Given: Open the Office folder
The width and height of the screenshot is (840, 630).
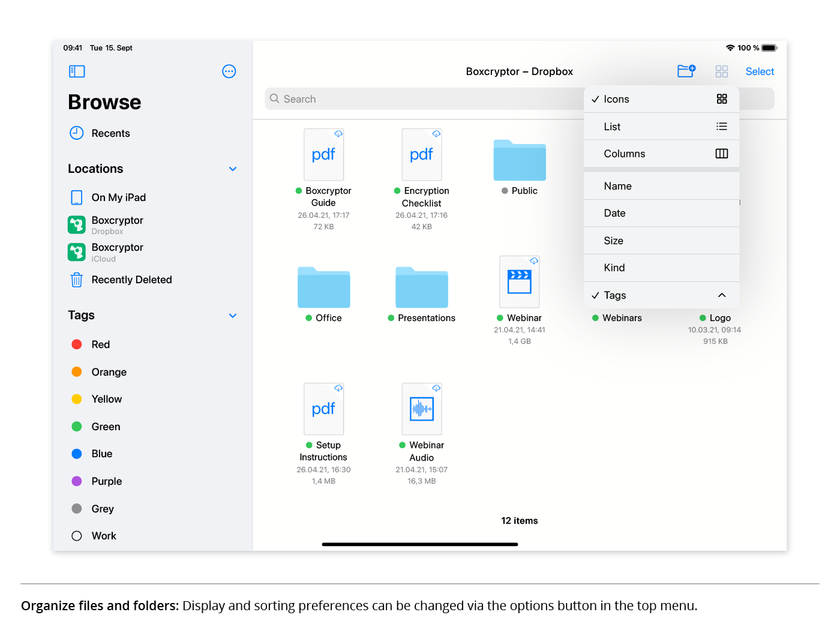Looking at the screenshot, I should 323,287.
